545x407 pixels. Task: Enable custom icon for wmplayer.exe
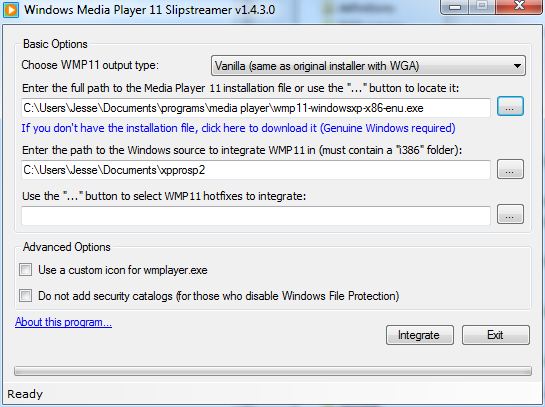point(25,269)
